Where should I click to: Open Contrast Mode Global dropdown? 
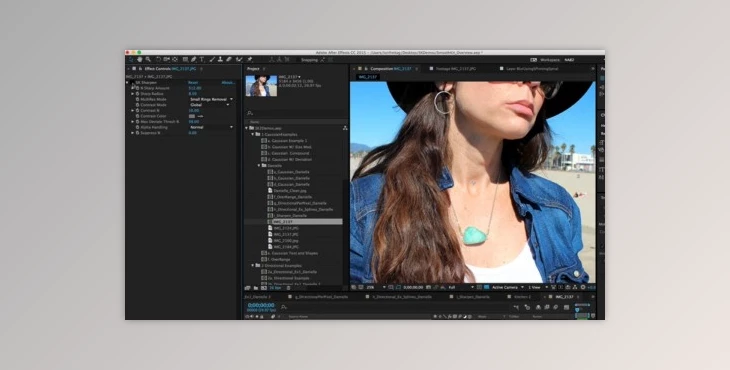pos(210,105)
